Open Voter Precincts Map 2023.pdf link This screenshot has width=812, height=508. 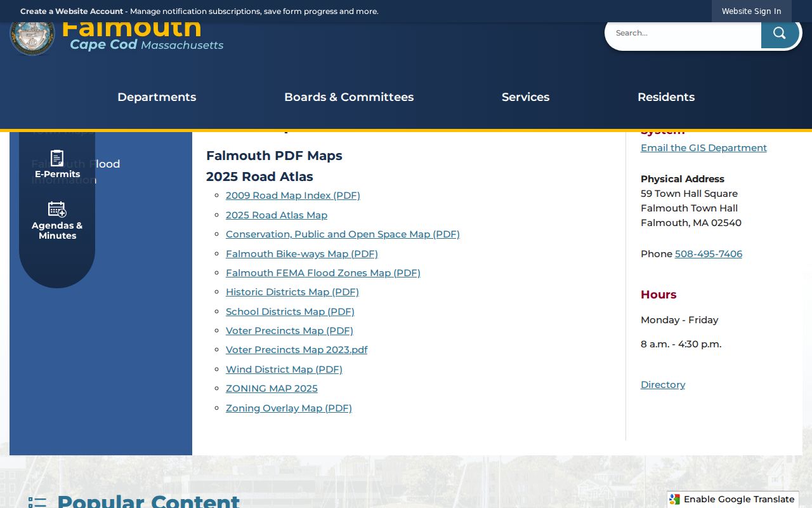pyautogui.click(x=296, y=350)
